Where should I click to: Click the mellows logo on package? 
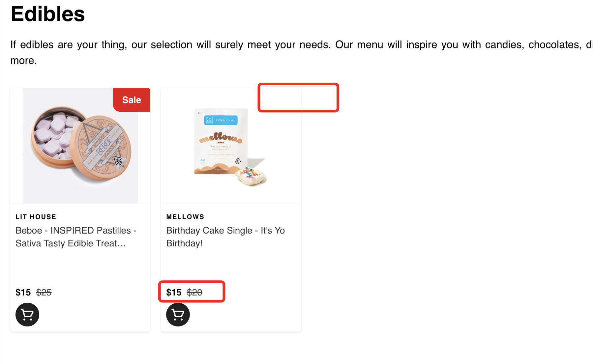221,138
